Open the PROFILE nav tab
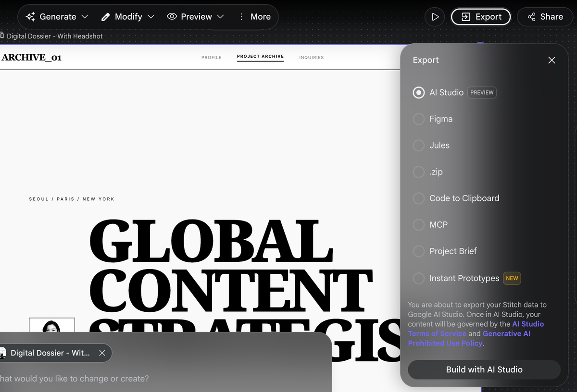 pos(212,58)
